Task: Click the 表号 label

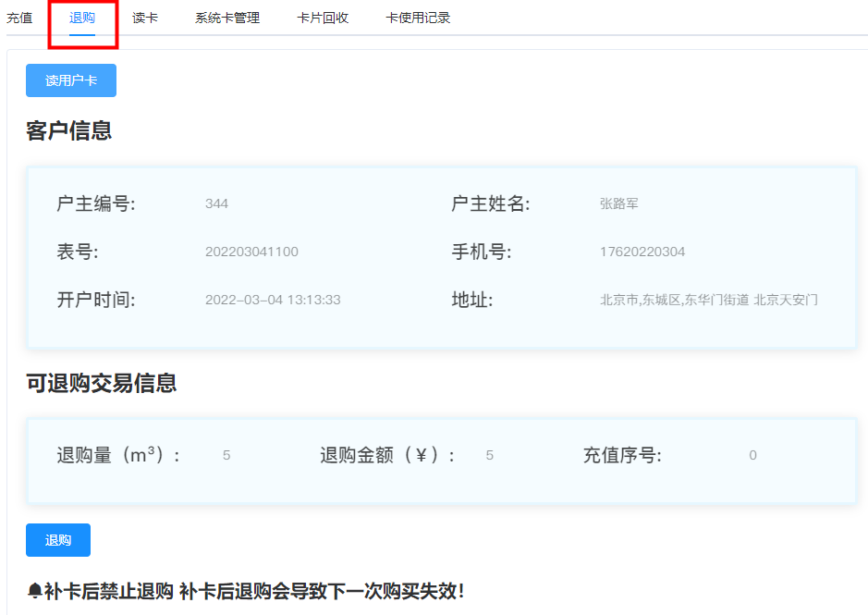Action: (x=78, y=252)
